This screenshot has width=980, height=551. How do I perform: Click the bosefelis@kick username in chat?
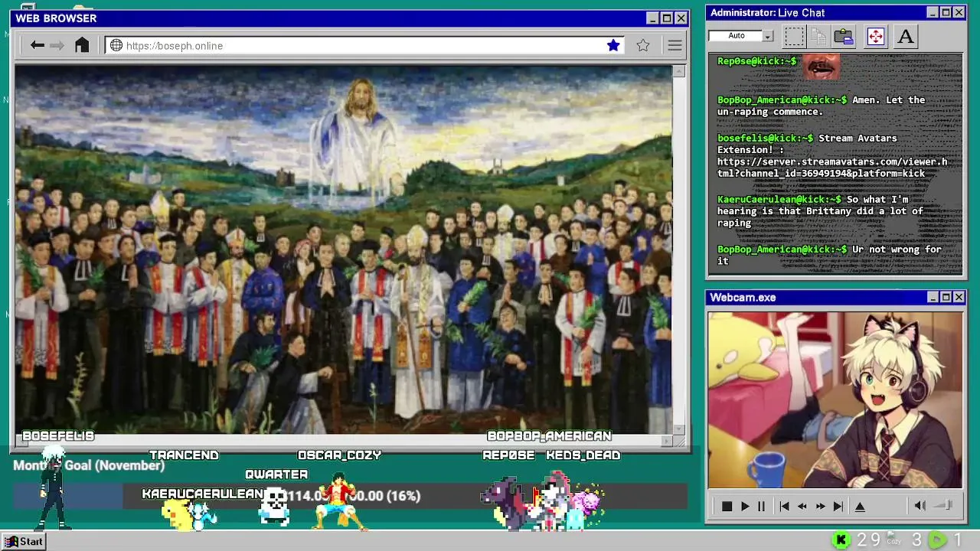click(x=765, y=138)
